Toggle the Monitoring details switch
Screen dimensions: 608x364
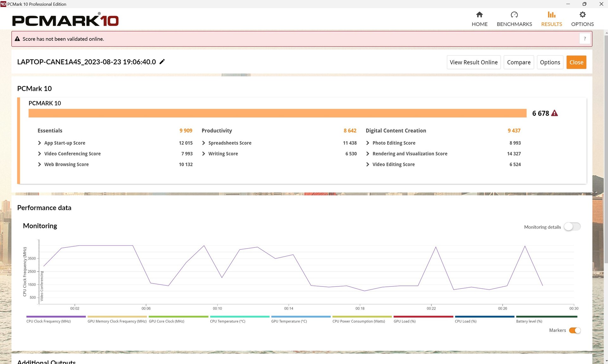pos(572,227)
